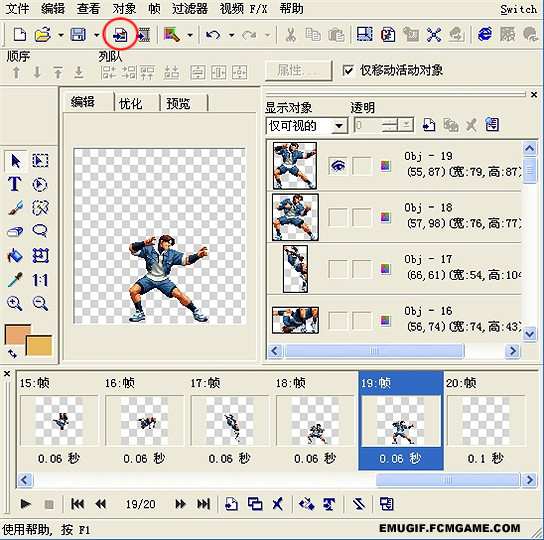544x540 pixels.
Task: Toggle the 仅移动活动对象 checkbox
Action: point(348,71)
